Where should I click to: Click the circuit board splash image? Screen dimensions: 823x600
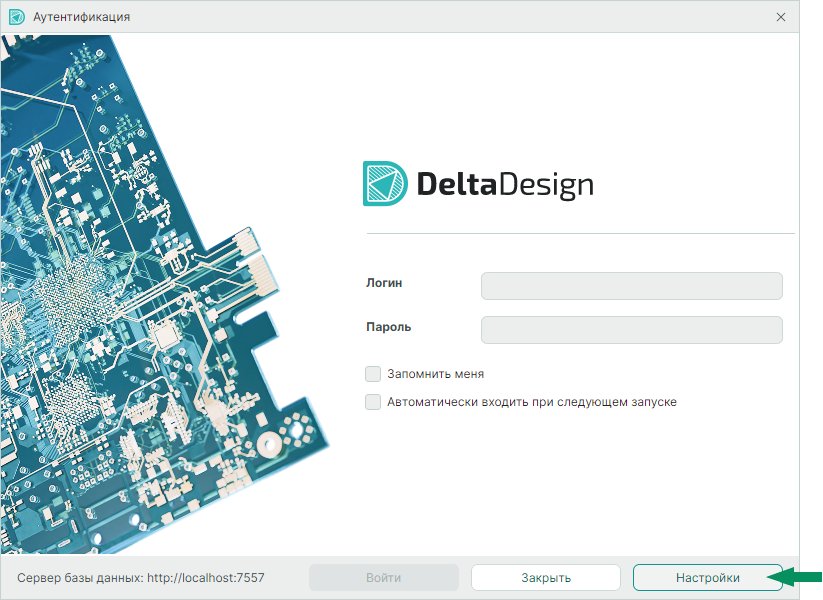tap(150, 300)
